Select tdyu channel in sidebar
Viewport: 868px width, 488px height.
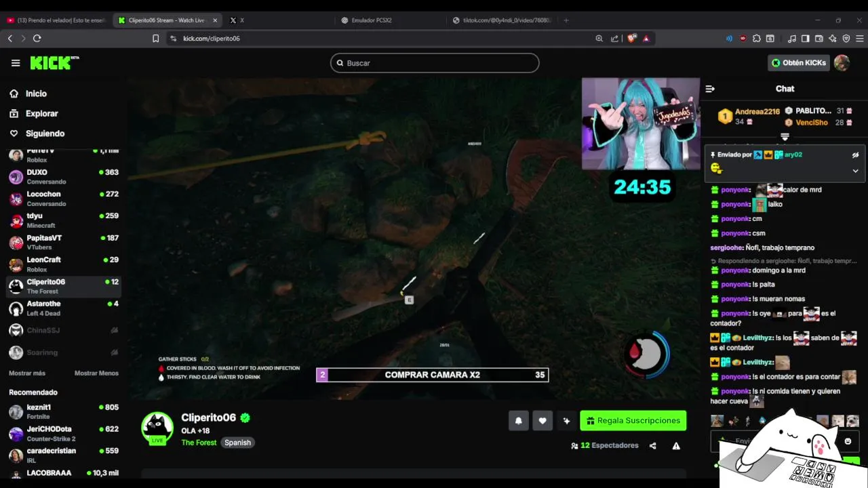pyautogui.click(x=64, y=220)
